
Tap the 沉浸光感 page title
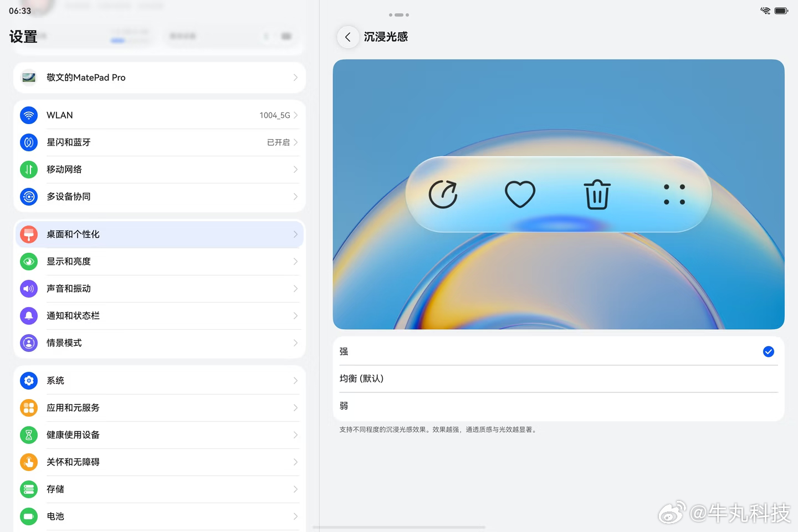(x=386, y=37)
